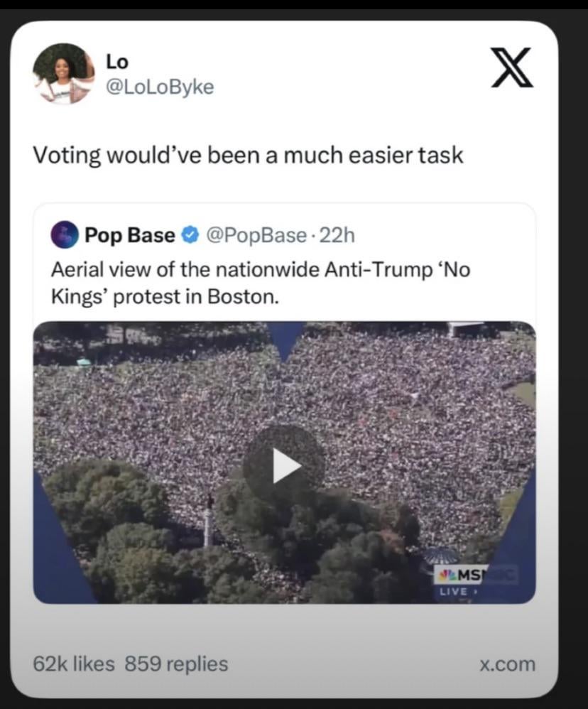Click the monument in the video

point(209,522)
